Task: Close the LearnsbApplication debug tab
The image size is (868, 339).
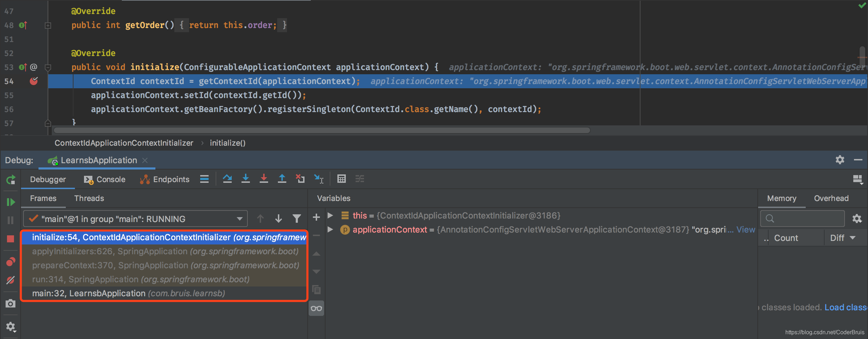Action: click(145, 160)
